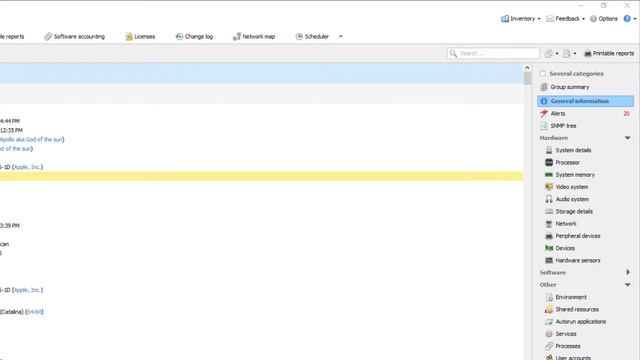Select the Devices icon
Image resolution: width=640 pixels, height=360 pixels.
pyautogui.click(x=549, y=248)
